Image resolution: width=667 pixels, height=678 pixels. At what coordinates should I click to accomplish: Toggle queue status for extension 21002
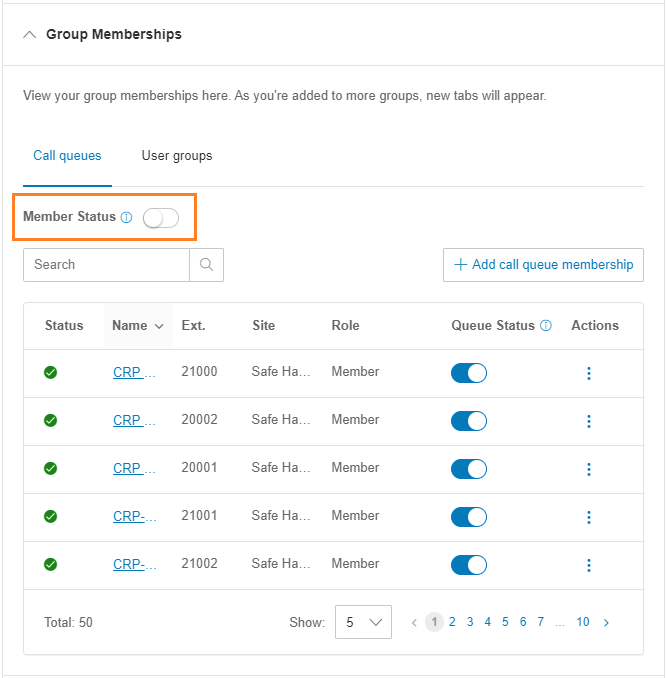[469, 565]
